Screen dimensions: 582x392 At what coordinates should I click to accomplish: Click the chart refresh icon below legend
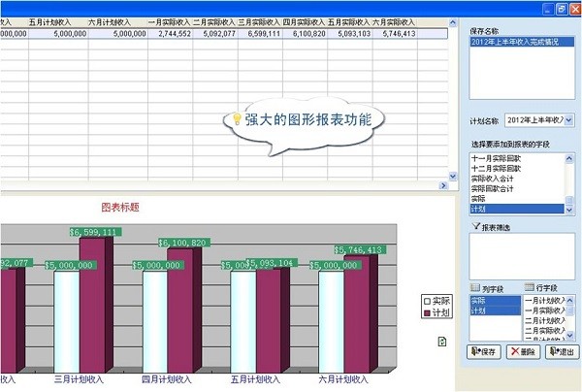coord(442,342)
